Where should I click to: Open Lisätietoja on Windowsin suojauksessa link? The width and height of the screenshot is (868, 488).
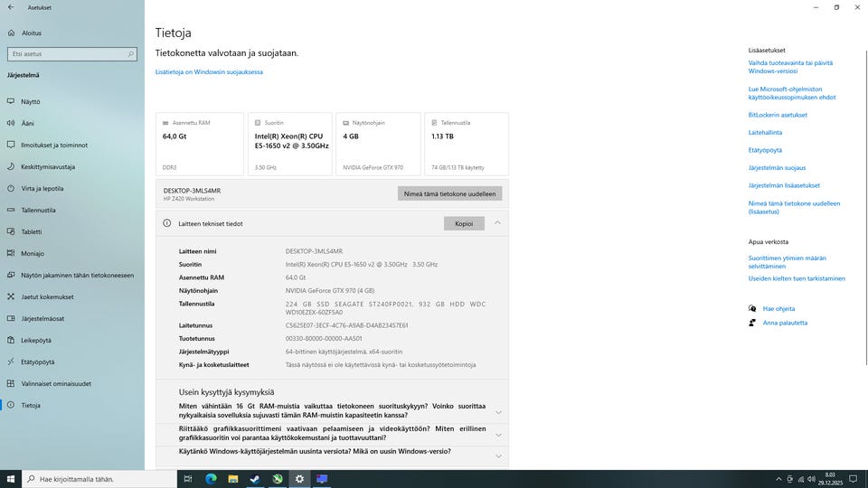pos(209,72)
